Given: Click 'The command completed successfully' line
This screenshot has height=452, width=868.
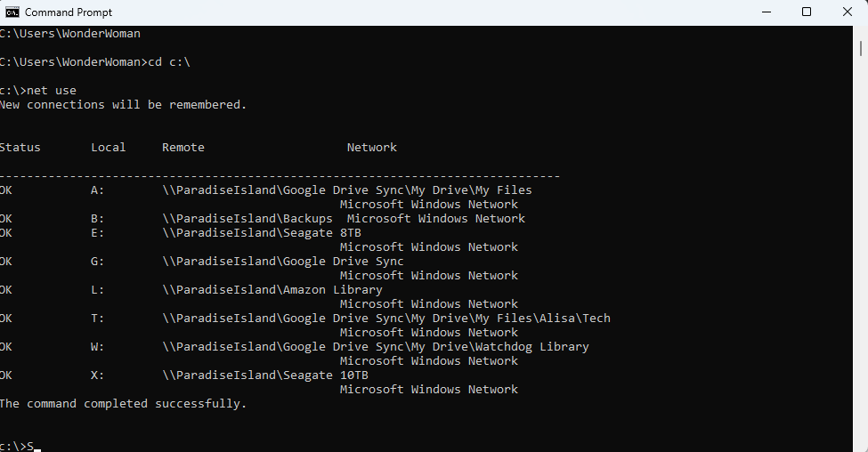Looking at the screenshot, I should 123,404.
